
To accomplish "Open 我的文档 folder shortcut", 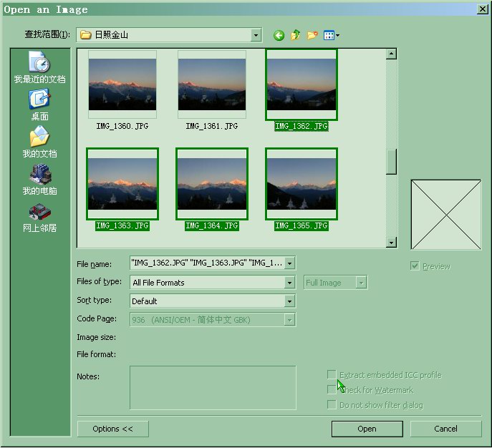I will pos(39,142).
